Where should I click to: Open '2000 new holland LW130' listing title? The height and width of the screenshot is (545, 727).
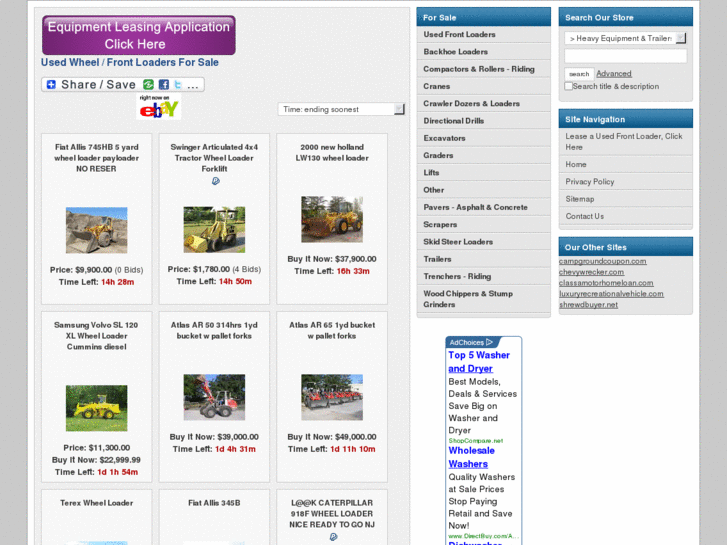(332, 153)
